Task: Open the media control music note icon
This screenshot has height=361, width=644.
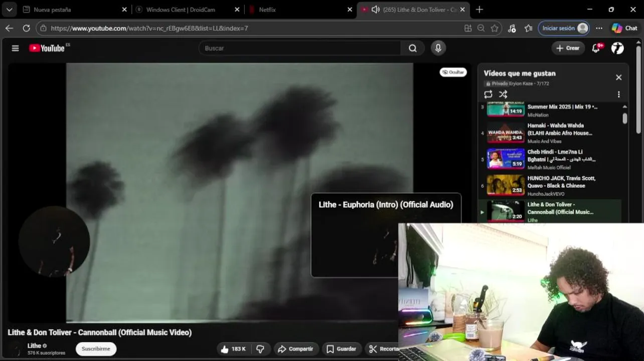Action: tap(512, 28)
